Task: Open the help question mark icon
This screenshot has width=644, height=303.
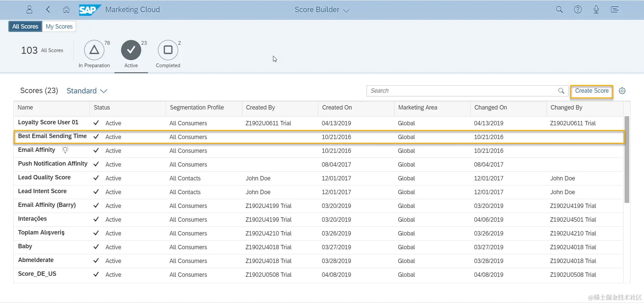Action: pyautogui.click(x=578, y=9)
